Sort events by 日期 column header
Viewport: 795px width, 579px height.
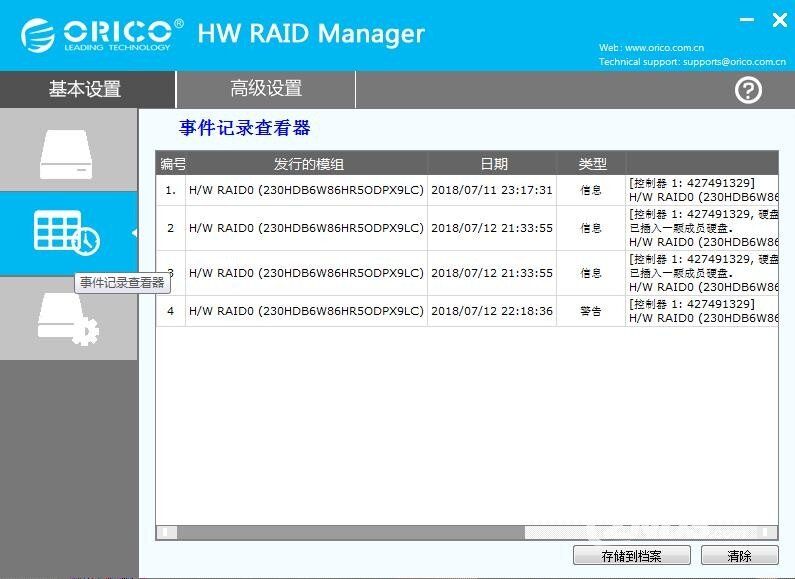[493, 164]
